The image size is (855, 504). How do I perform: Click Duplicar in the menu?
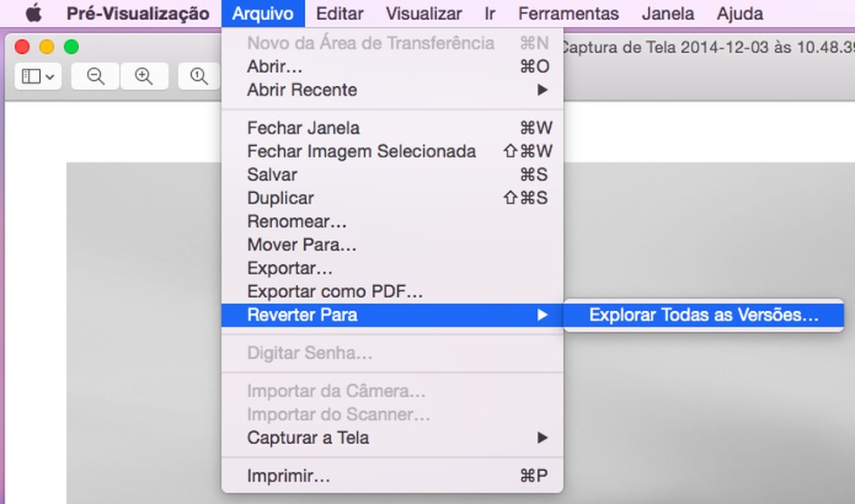click(281, 198)
